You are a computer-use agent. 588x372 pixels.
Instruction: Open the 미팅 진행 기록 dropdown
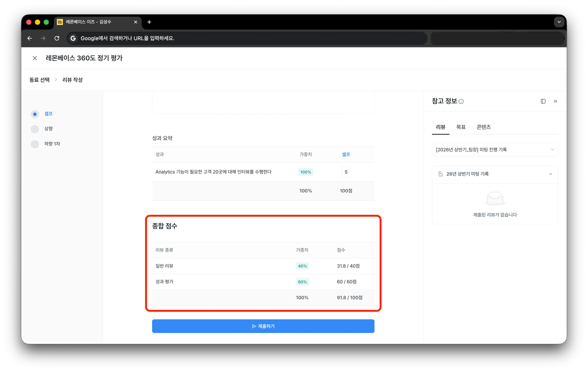point(495,150)
